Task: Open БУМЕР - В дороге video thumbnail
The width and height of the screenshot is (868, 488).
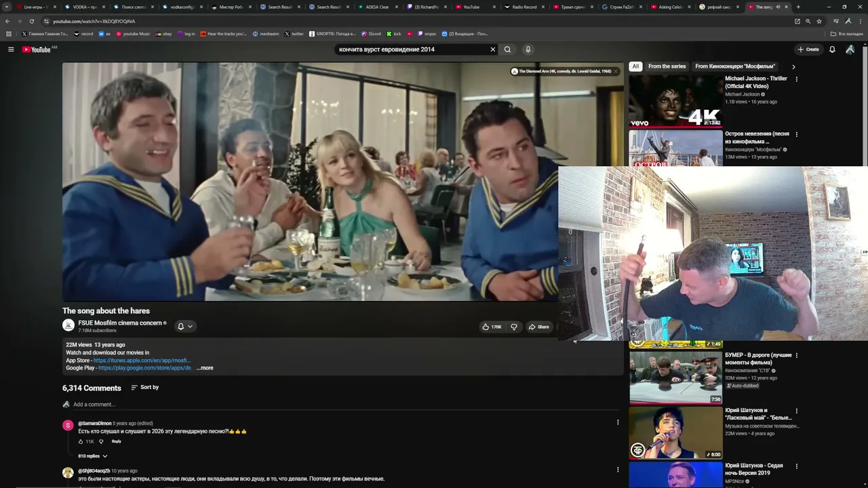Action: [675, 377]
